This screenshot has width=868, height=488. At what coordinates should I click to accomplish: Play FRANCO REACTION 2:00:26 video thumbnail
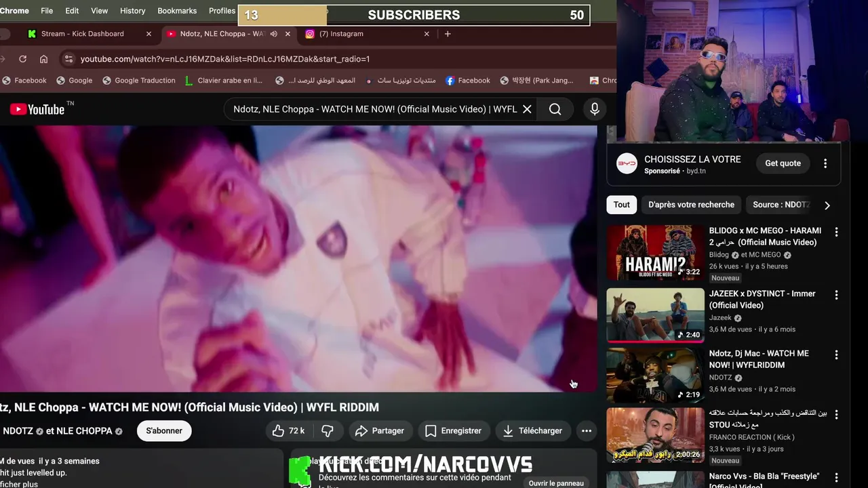[x=655, y=435]
